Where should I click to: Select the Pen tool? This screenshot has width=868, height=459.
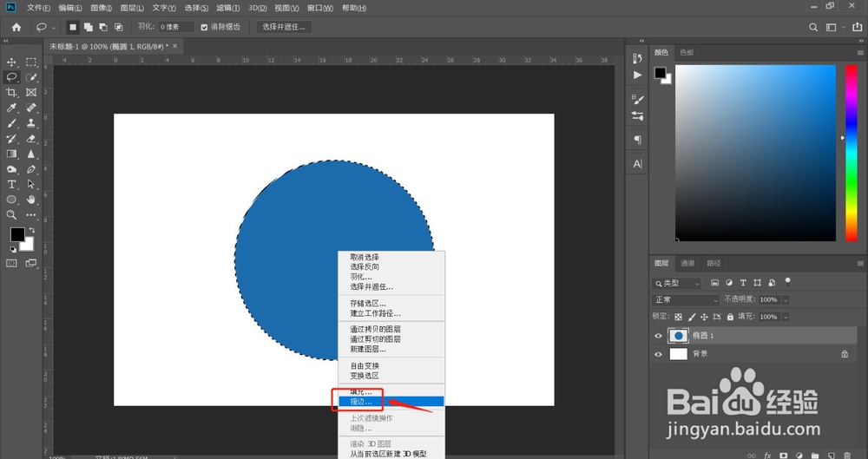[31, 169]
